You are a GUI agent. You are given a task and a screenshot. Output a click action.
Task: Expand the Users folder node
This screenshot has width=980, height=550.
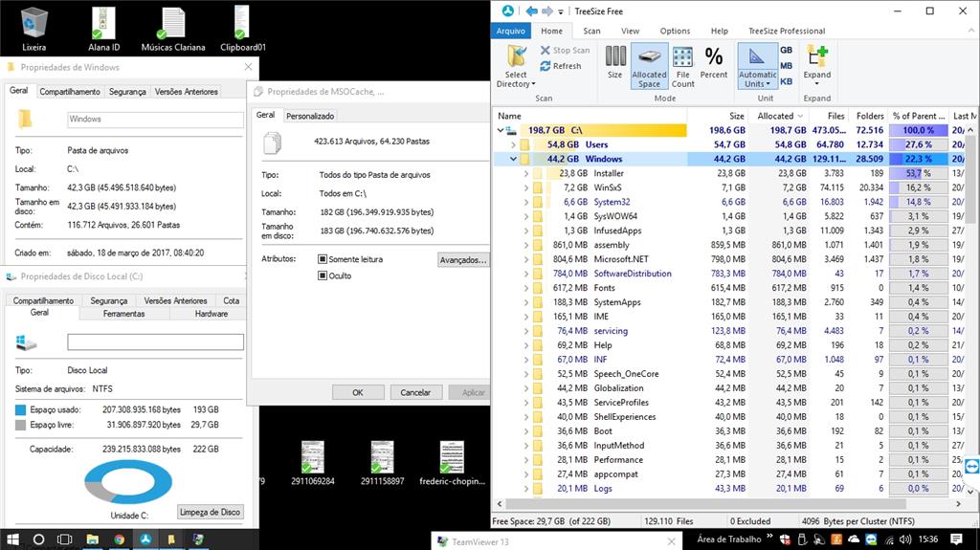[x=513, y=144]
